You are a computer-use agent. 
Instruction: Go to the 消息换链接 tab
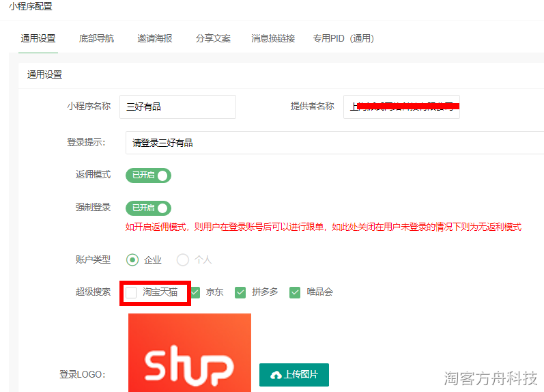pyautogui.click(x=273, y=38)
